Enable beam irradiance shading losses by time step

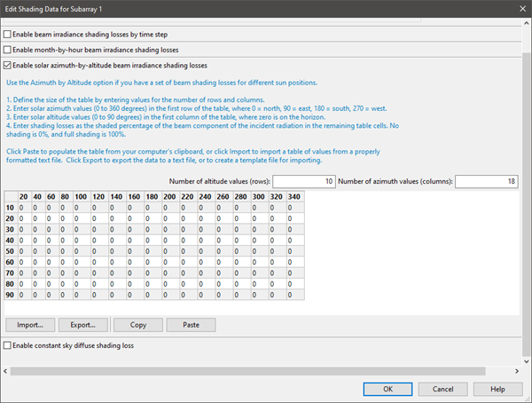tap(9, 34)
